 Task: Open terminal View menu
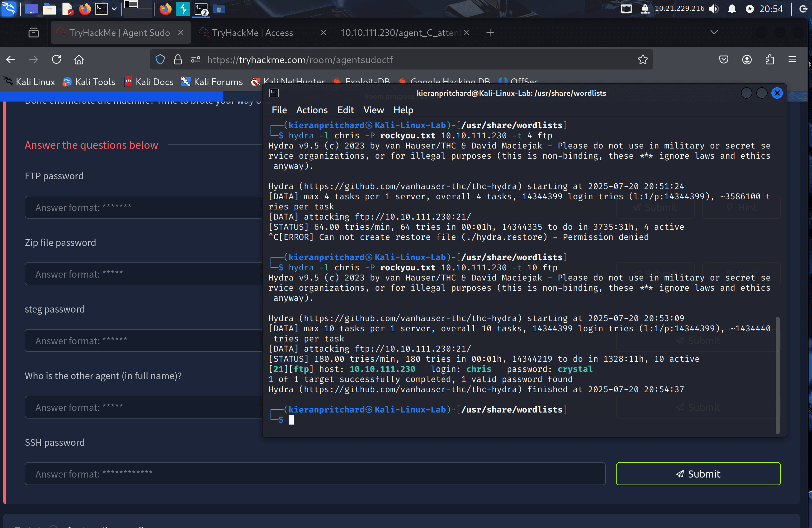point(374,110)
